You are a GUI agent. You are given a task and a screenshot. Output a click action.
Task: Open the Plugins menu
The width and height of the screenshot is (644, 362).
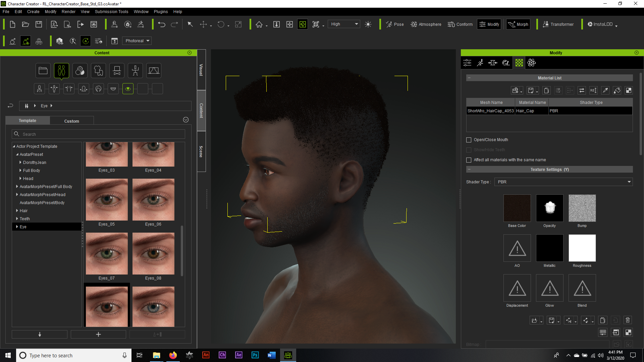click(161, 11)
